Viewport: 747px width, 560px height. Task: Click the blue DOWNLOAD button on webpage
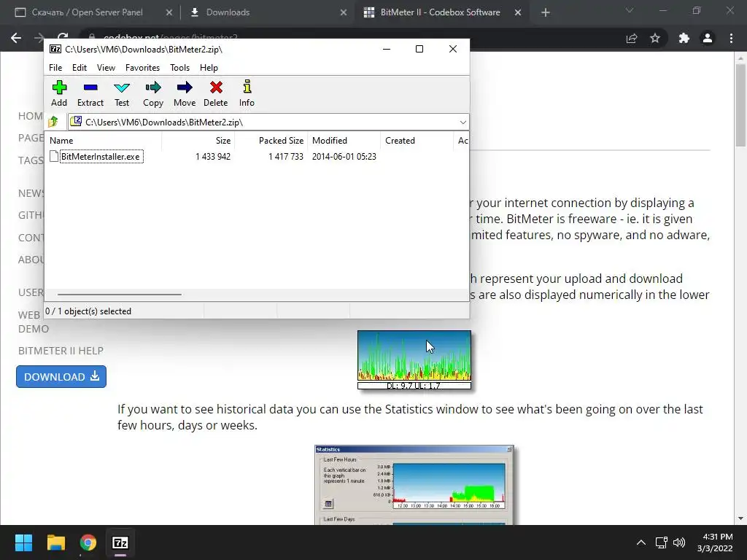pyautogui.click(x=61, y=377)
